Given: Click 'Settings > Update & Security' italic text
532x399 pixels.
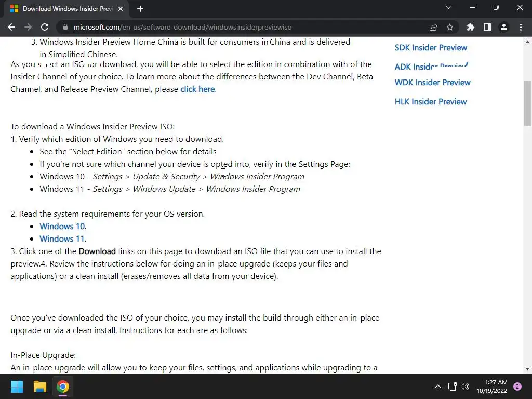Looking at the screenshot, I should pos(146,177).
